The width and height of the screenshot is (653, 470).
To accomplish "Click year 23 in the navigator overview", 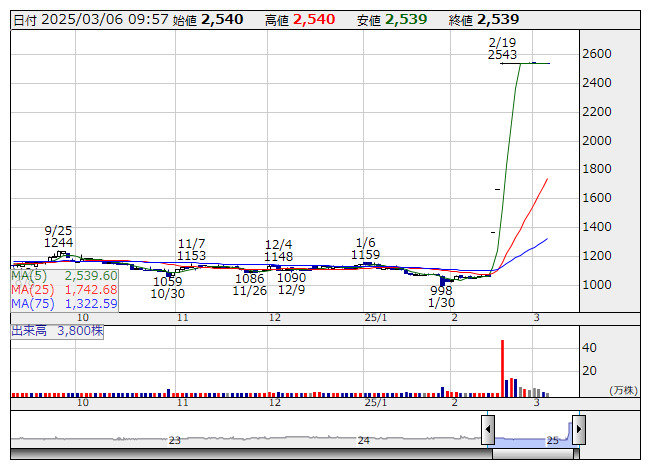I will [174, 440].
